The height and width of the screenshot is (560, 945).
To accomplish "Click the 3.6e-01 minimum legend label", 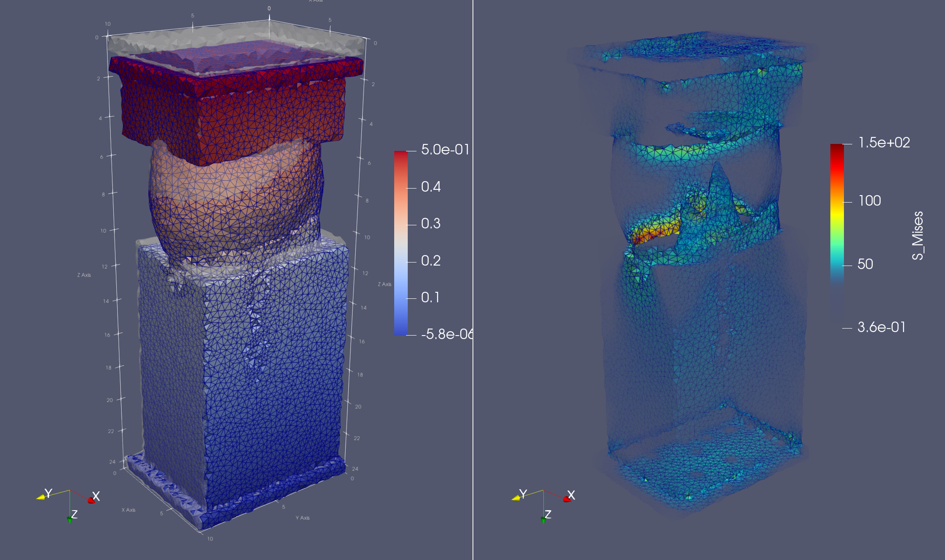I will pyautogui.click(x=881, y=327).
